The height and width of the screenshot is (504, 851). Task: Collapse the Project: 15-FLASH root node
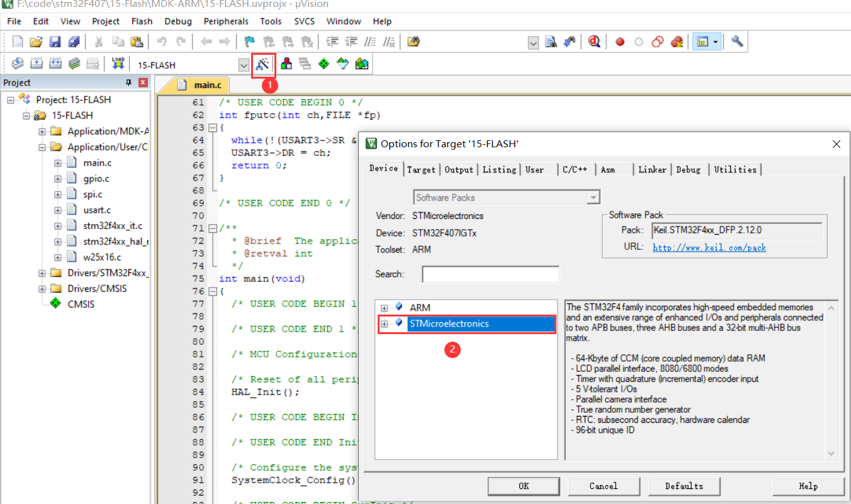click(11, 100)
